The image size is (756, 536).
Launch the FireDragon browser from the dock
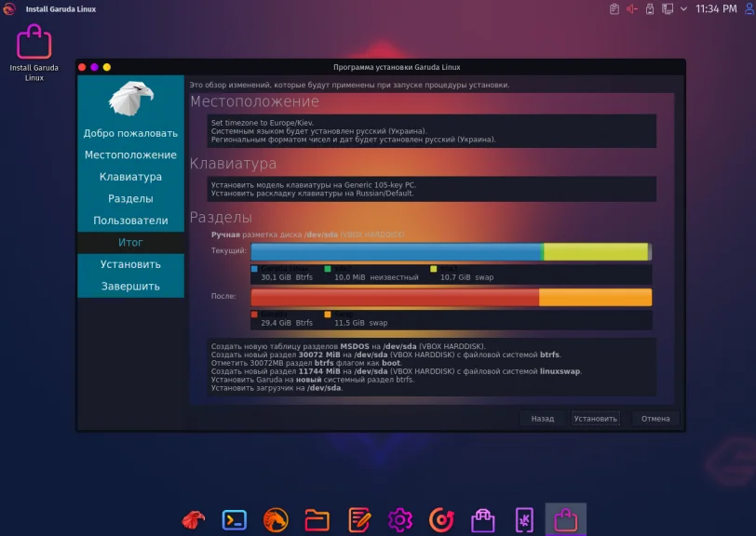(276, 519)
